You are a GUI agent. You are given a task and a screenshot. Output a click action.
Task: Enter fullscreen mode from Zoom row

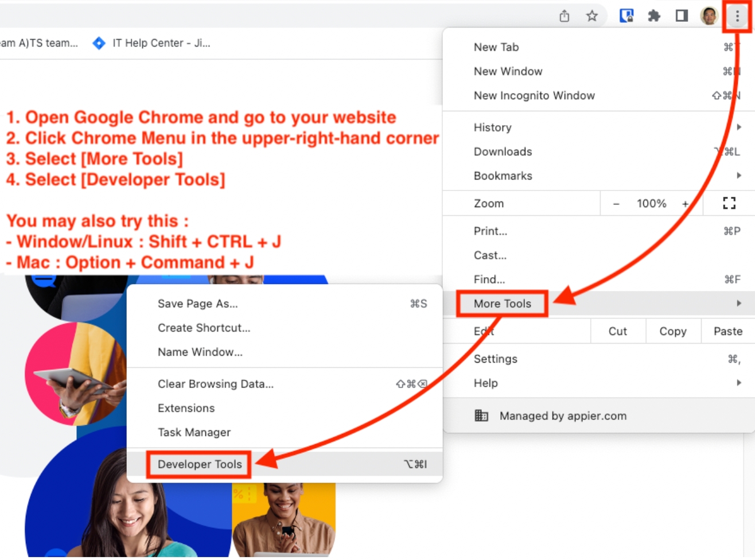pyautogui.click(x=729, y=203)
